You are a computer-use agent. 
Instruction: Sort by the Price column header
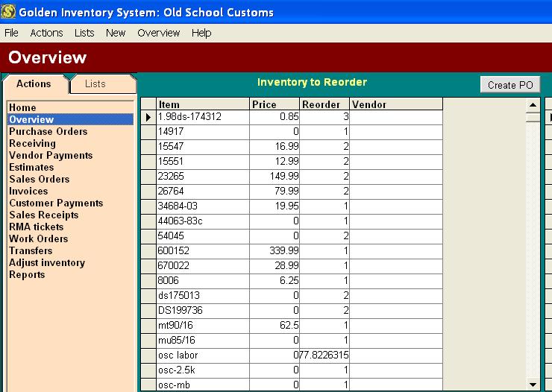[275, 104]
